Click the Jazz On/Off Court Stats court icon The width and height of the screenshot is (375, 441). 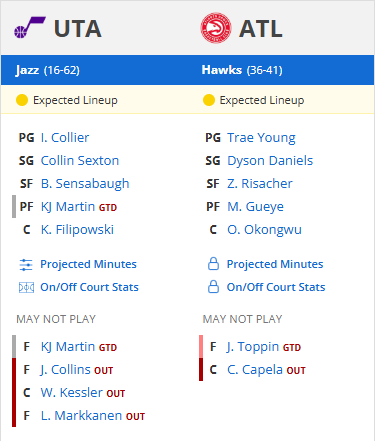(26, 287)
